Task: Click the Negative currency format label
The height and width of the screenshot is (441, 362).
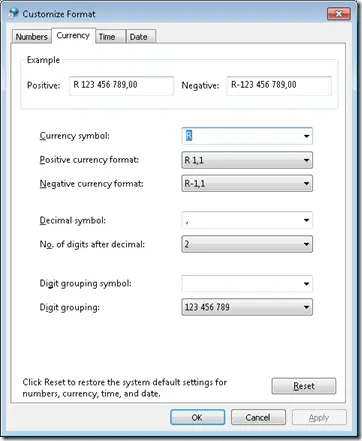Action: pos(91,184)
